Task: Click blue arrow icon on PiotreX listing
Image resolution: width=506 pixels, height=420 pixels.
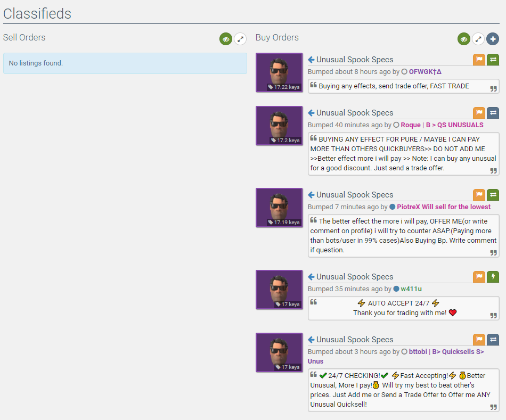Action: 311,195
